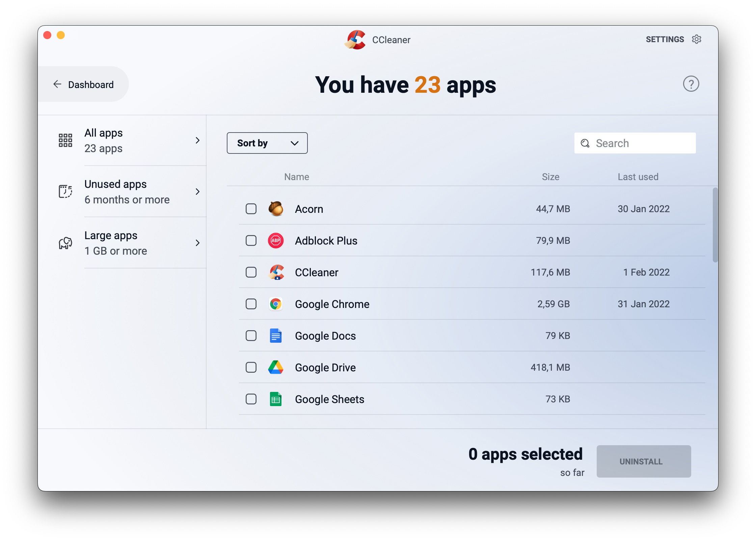
Task: Toggle the checkbox next to CCleaner
Action: [251, 272]
